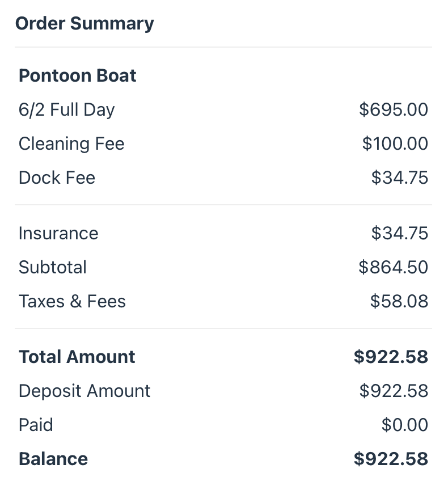448x490 pixels.
Task: Select the Insurance $34.75 amount
Action: [400, 233]
